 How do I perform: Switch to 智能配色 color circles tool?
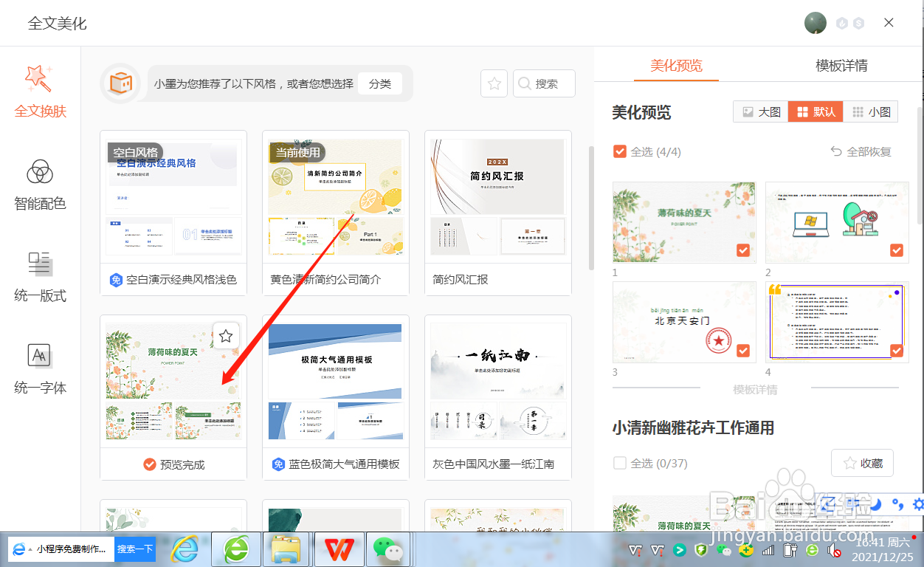(x=41, y=185)
